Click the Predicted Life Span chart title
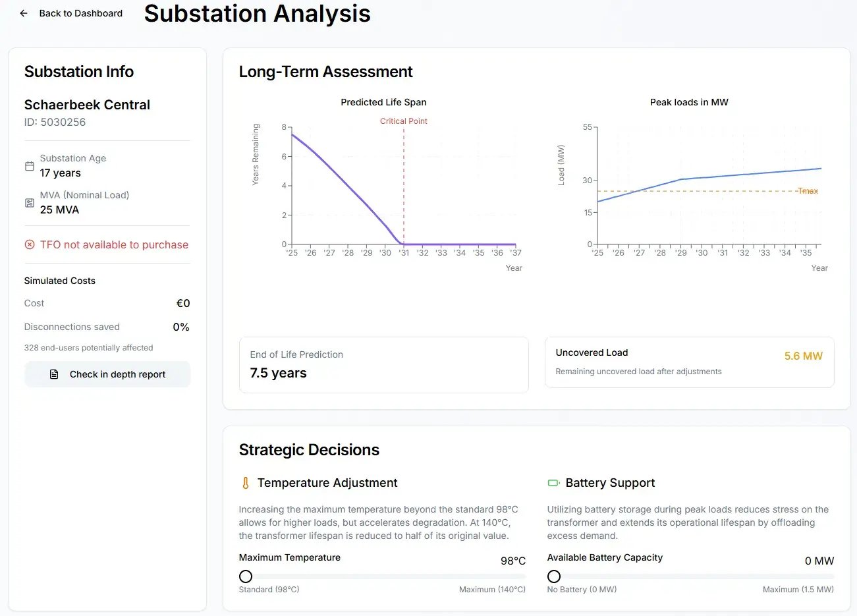Image resolution: width=857 pixels, height=616 pixels. [x=383, y=102]
